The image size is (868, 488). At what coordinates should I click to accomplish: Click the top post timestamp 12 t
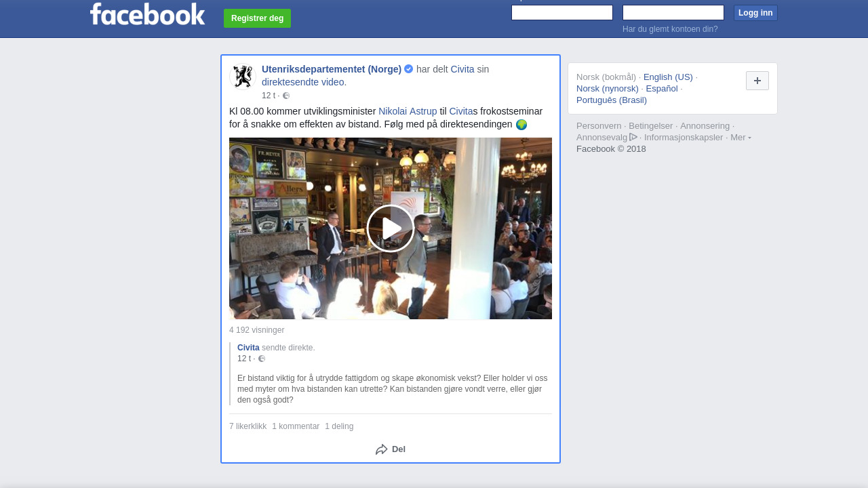coord(269,96)
